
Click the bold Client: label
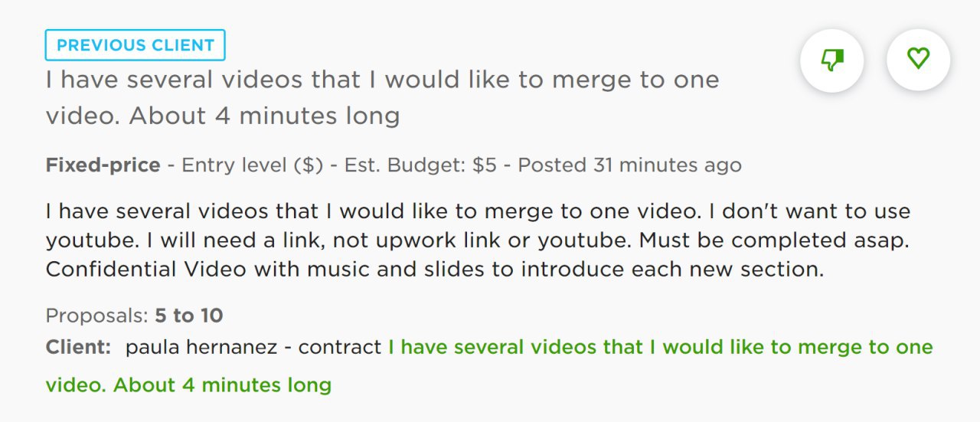[79, 347]
